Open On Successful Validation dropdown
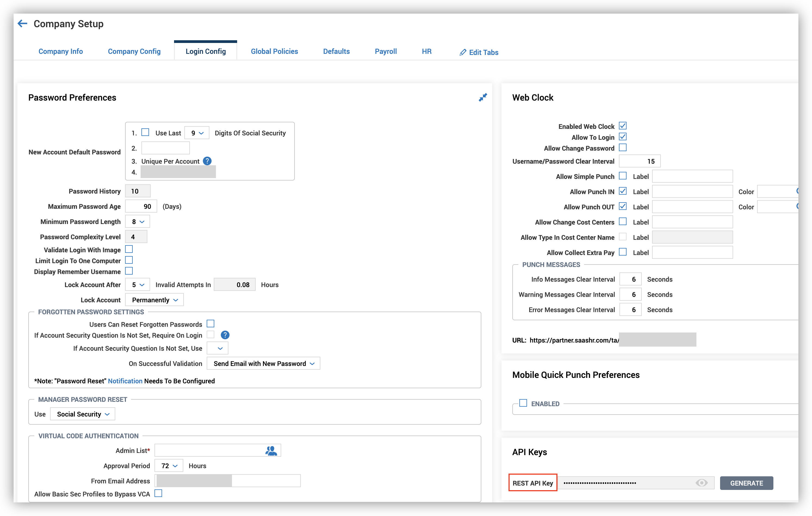Image resolution: width=812 pixels, height=516 pixels. coord(263,364)
